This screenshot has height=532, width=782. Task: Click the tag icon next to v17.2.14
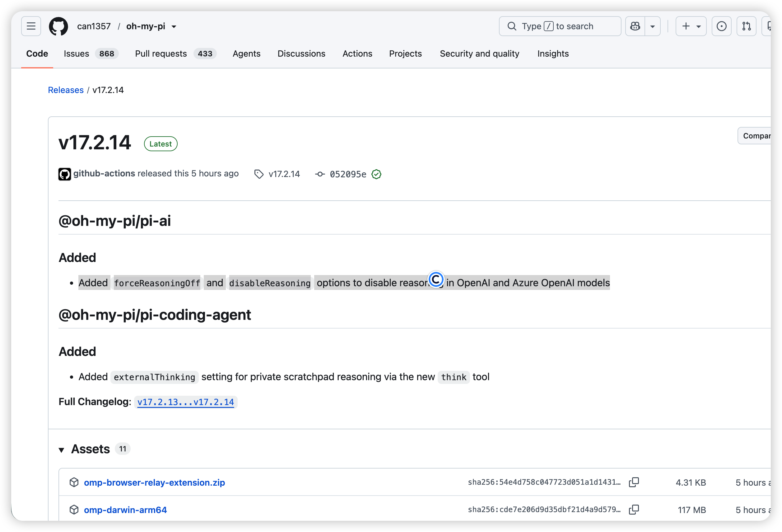(258, 174)
